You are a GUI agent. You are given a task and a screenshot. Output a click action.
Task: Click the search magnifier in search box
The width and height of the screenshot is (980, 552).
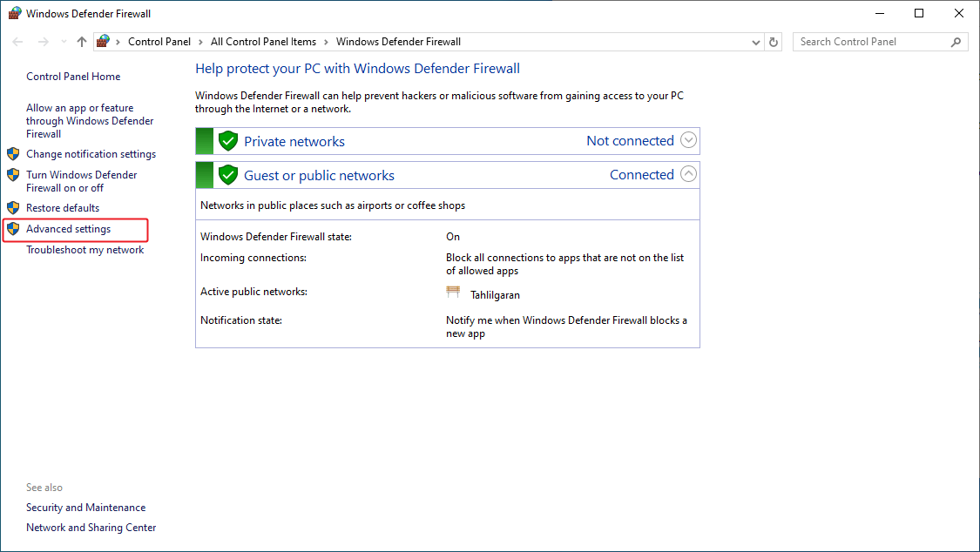[x=955, y=41]
